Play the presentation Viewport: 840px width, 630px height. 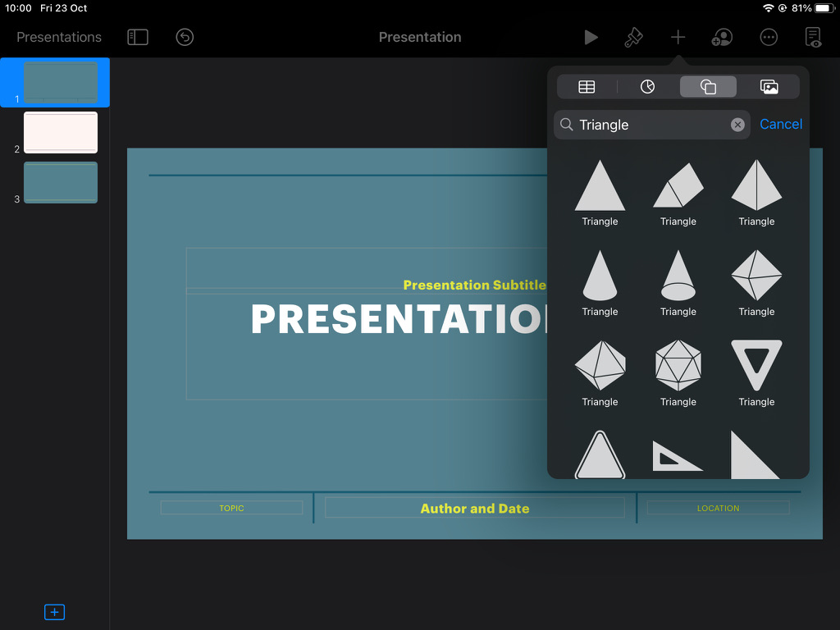click(x=591, y=37)
